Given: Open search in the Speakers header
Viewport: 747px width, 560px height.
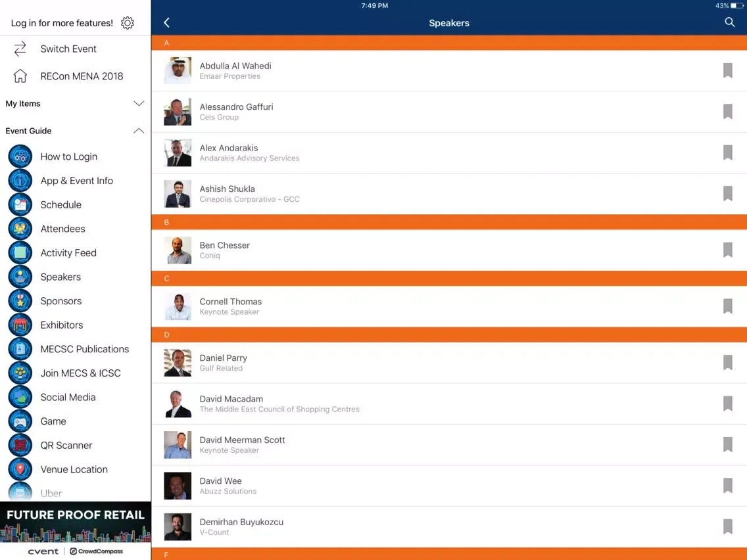Looking at the screenshot, I should point(729,22).
